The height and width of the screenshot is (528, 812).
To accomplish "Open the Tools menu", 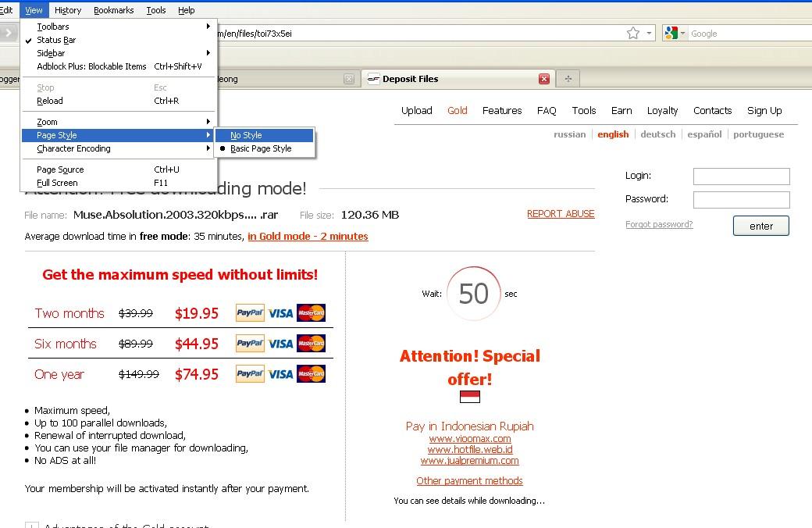I will (156, 10).
